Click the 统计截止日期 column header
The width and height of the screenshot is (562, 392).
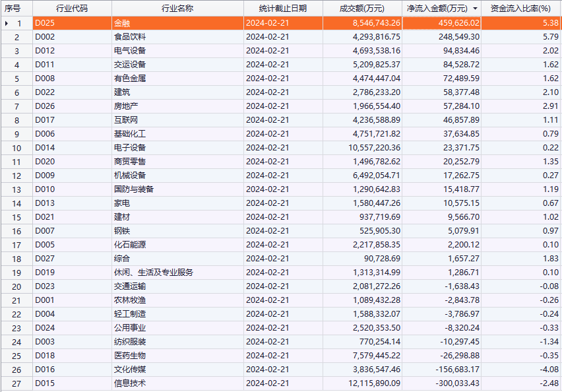click(282, 9)
